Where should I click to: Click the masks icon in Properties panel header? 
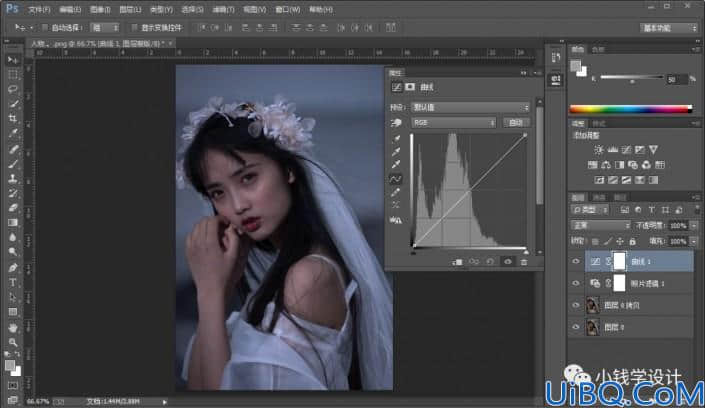click(x=410, y=87)
